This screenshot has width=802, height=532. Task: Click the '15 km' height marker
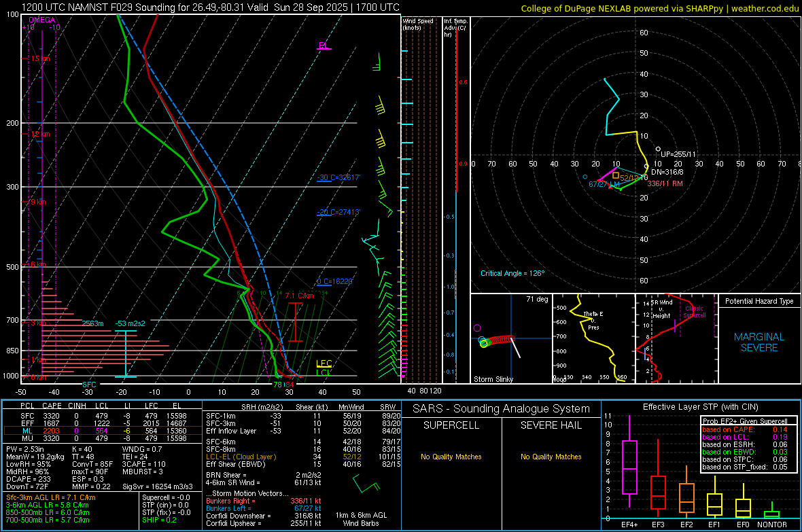40,59
